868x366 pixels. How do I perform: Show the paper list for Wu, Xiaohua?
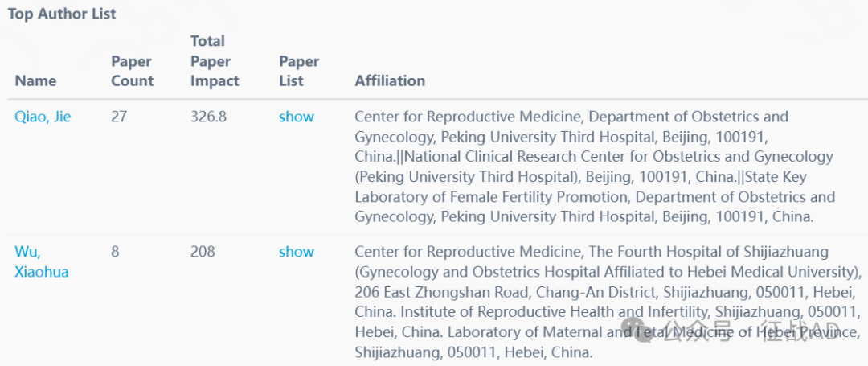[x=296, y=252]
